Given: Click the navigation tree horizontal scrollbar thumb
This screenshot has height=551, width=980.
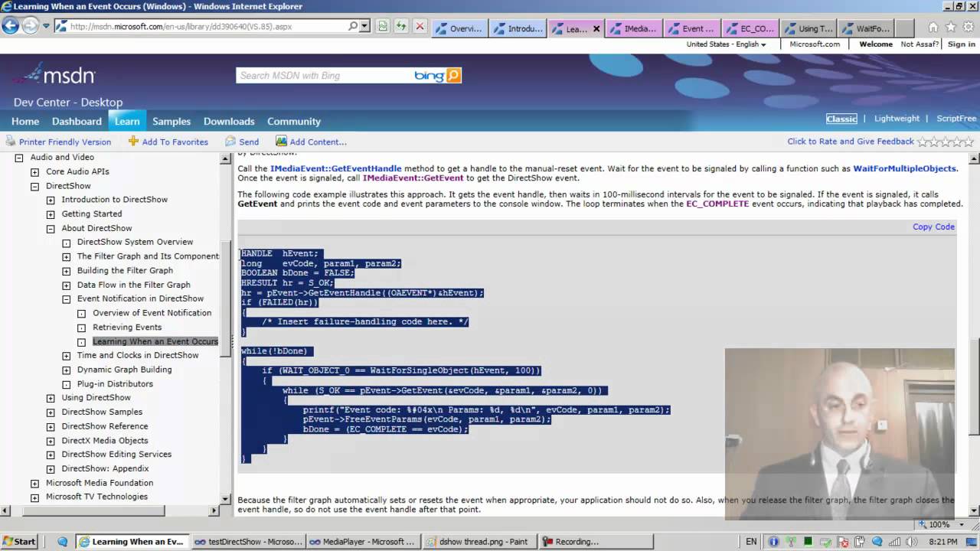Looking at the screenshot, I should 94,510.
